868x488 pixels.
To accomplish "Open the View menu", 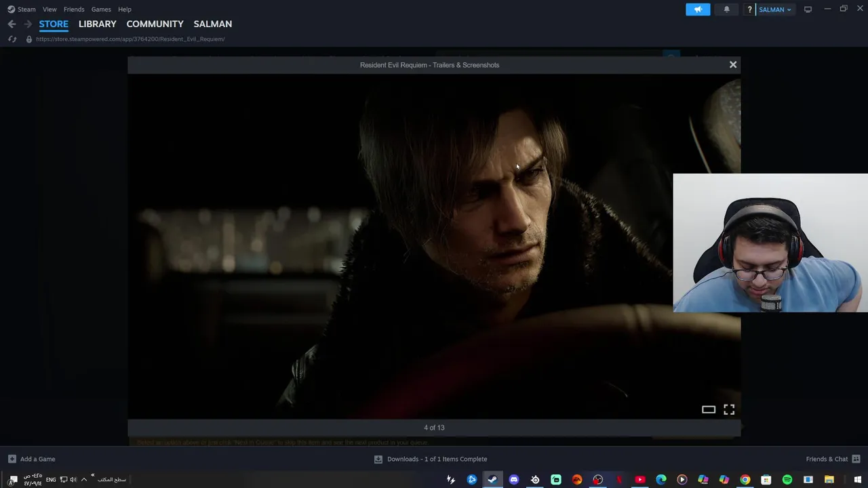I will coord(50,9).
